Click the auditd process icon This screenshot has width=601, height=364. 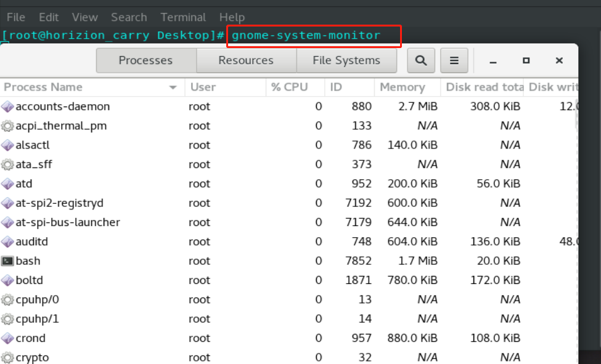click(x=7, y=241)
